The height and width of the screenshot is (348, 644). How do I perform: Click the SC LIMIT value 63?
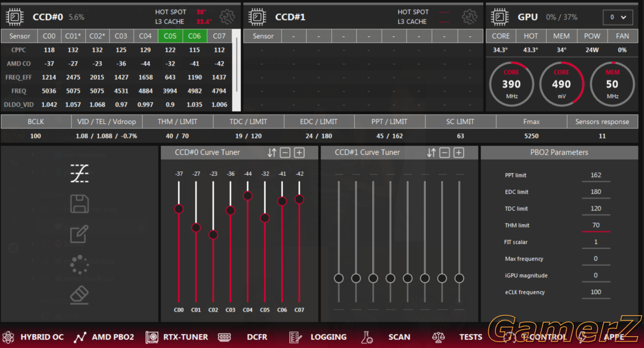click(x=460, y=136)
